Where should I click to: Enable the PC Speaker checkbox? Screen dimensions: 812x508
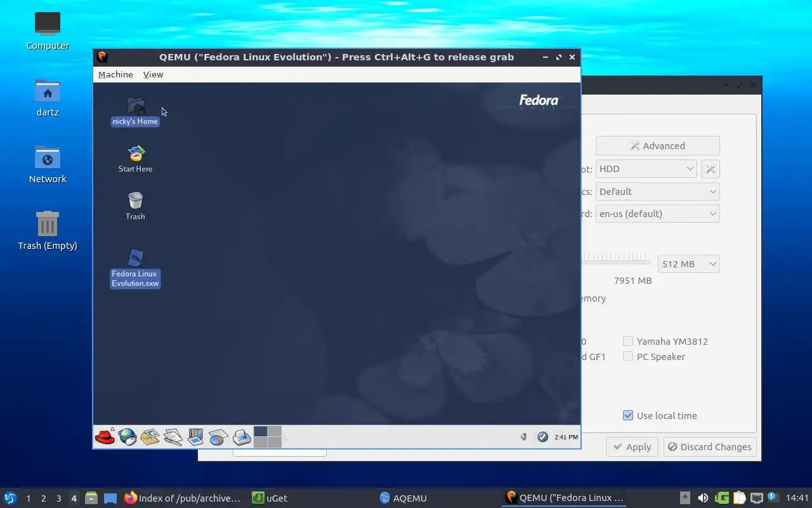[628, 356]
